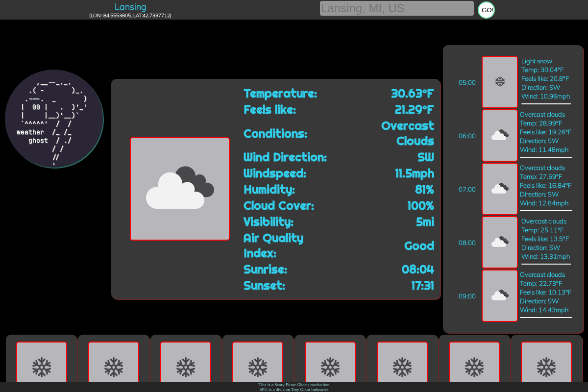
Task: Click the large overcast clouds current-conditions icon
Action: click(x=180, y=189)
